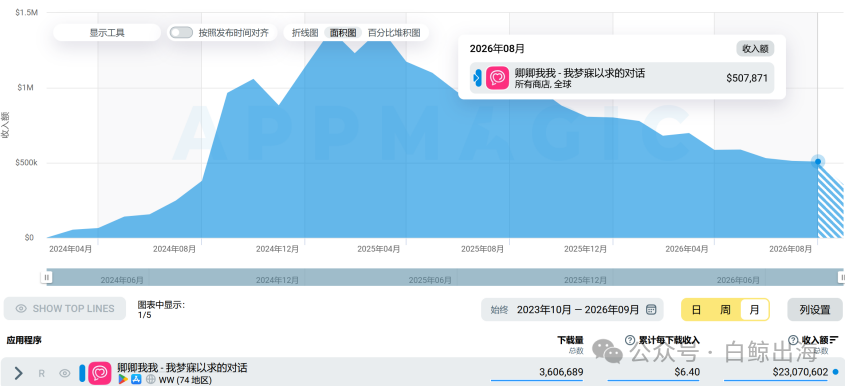Viewport: 845px width, 386px height.
Task: Select 日 daily granularity
Action: 696,309
